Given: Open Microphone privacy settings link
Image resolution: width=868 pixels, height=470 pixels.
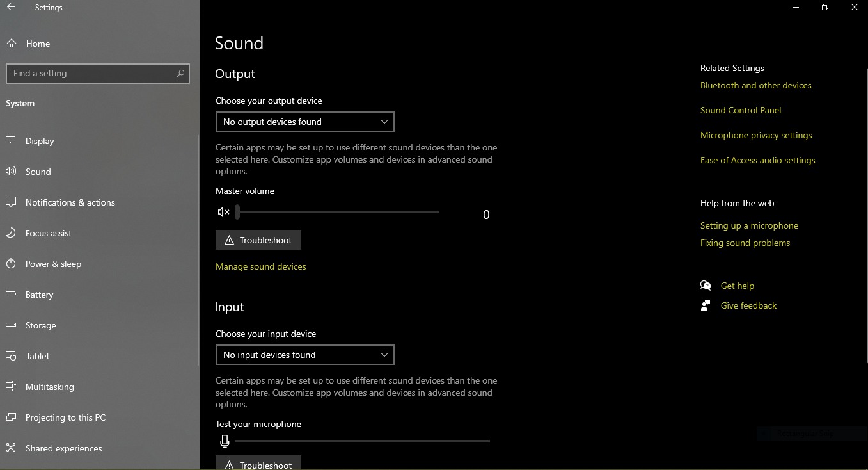Looking at the screenshot, I should click(x=756, y=135).
